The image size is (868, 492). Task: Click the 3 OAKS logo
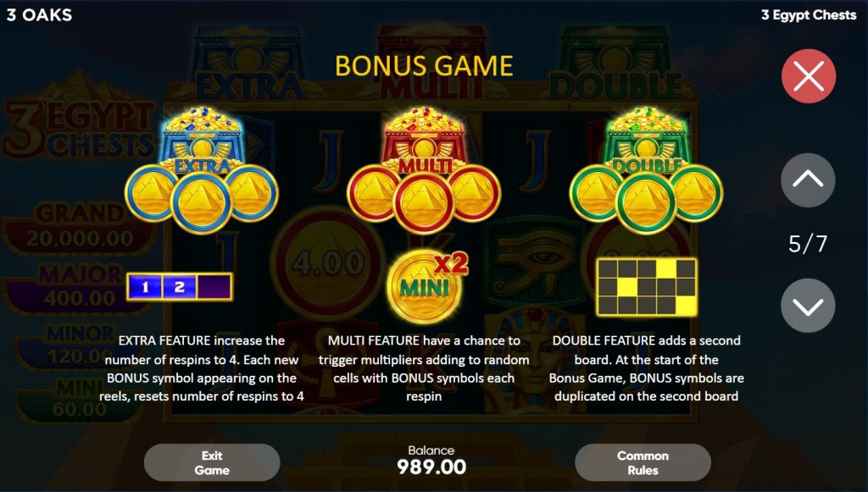click(39, 15)
